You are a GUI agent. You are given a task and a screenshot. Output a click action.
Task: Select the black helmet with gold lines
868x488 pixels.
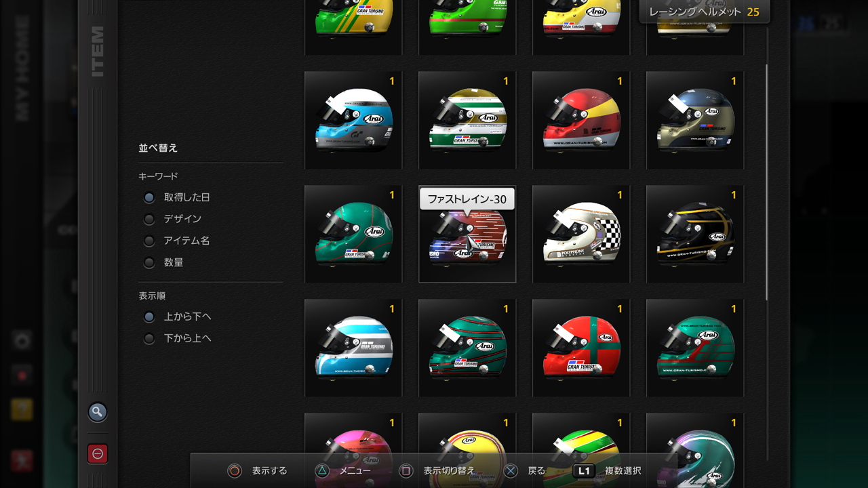(x=695, y=234)
